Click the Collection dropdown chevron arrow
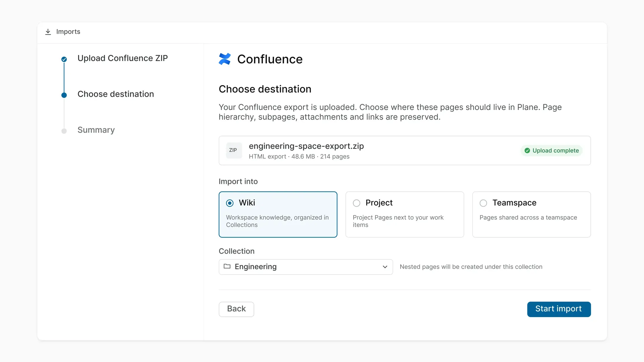 385,267
